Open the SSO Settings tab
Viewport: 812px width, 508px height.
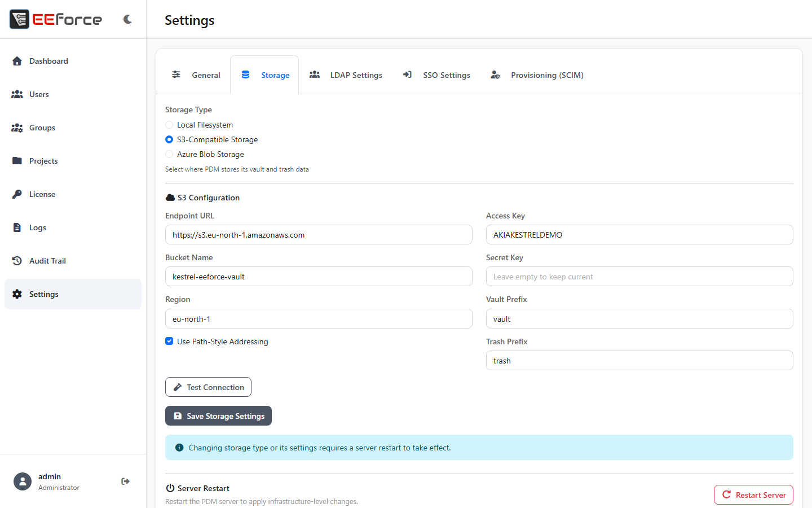pyautogui.click(x=436, y=75)
